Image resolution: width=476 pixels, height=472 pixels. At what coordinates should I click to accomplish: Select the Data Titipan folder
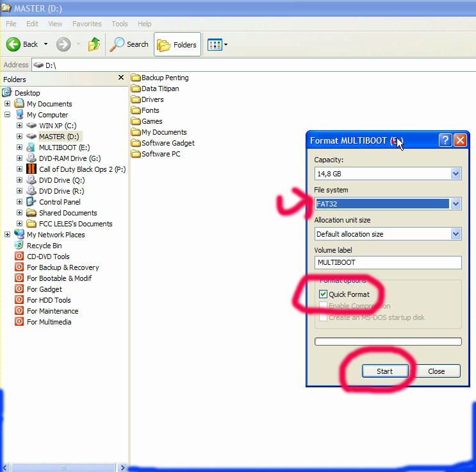[155, 88]
